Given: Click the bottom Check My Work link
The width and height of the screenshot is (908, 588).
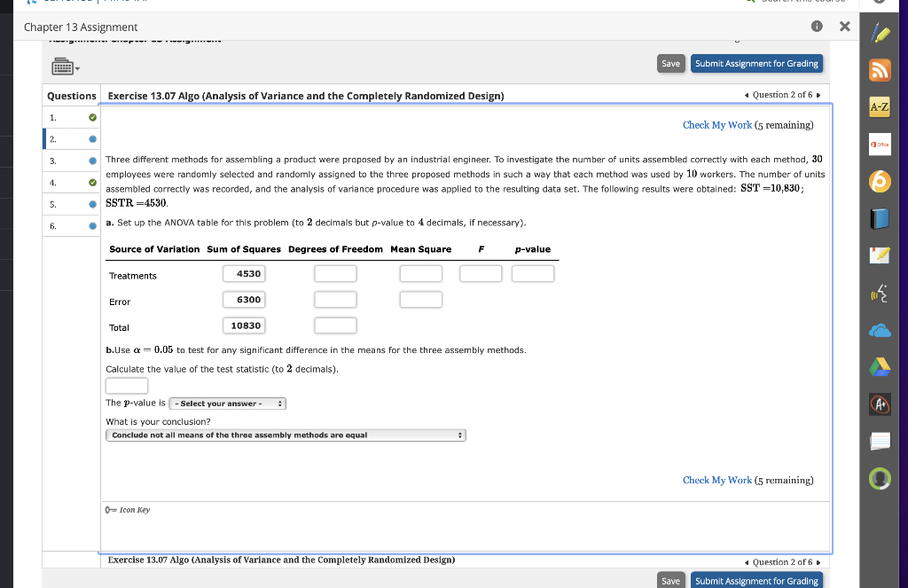Looking at the screenshot, I should (x=716, y=481).
